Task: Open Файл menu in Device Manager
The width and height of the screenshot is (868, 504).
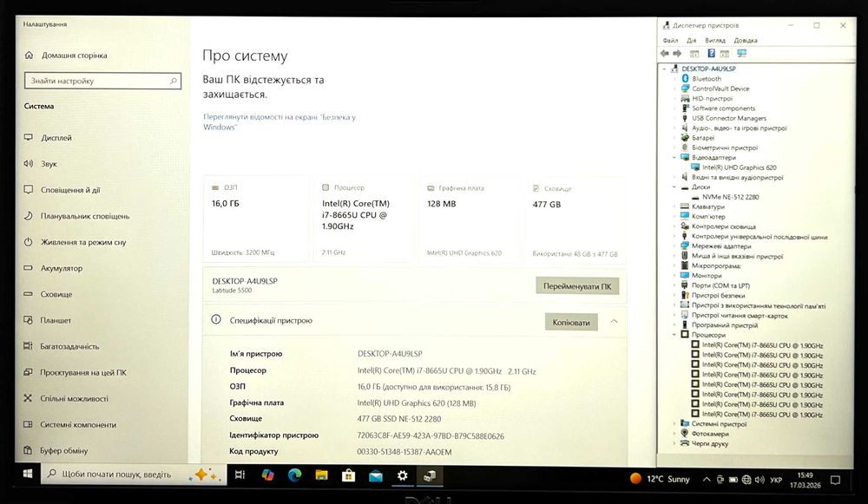Action: (x=670, y=41)
